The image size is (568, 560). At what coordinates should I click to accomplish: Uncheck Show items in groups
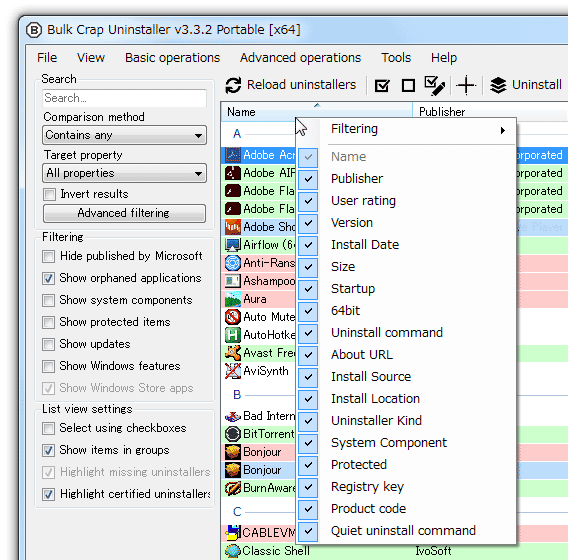point(49,451)
